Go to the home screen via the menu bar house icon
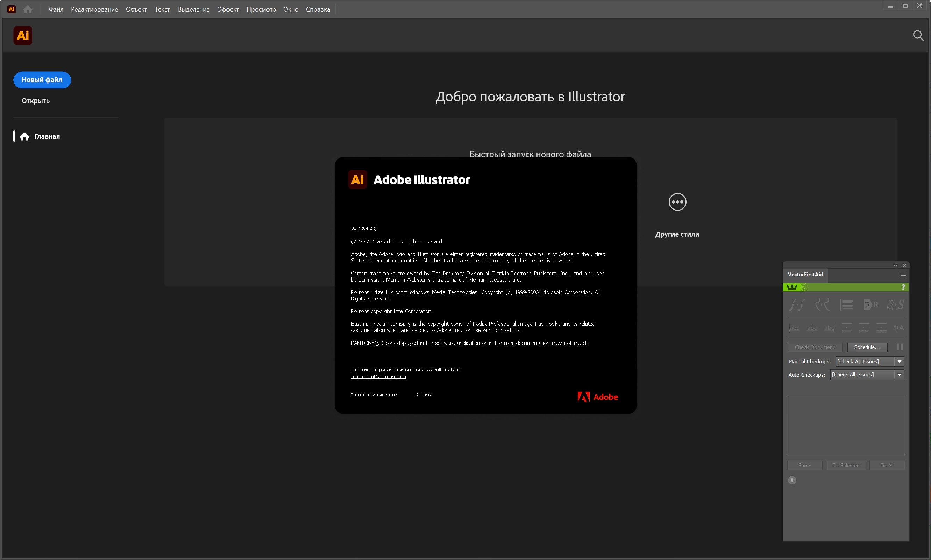Image resolution: width=931 pixels, height=560 pixels. click(x=28, y=9)
